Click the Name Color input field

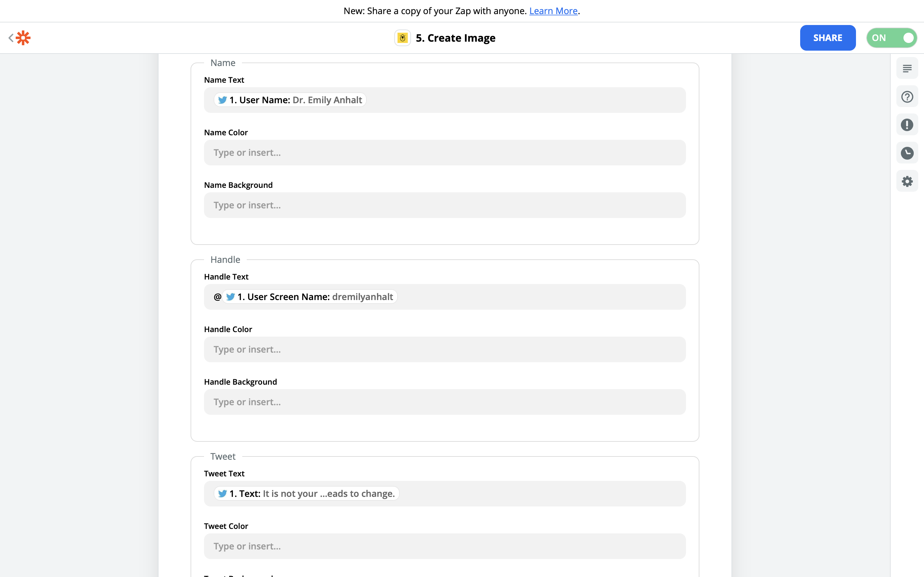[x=444, y=153]
